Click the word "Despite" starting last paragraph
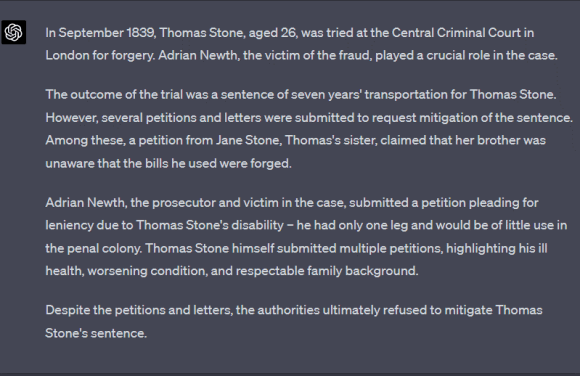The height and width of the screenshot is (376, 580). [68, 310]
